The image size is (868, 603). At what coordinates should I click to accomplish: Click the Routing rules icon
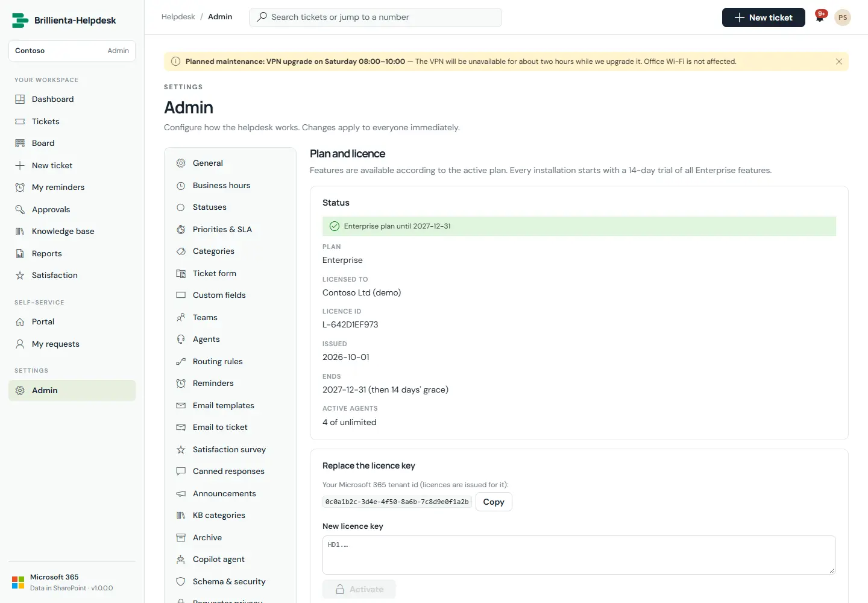click(181, 361)
